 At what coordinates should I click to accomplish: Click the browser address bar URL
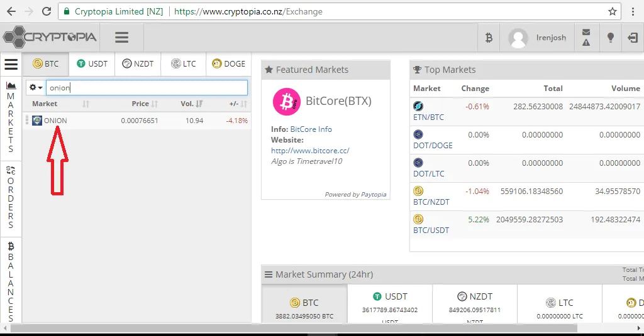click(x=248, y=11)
